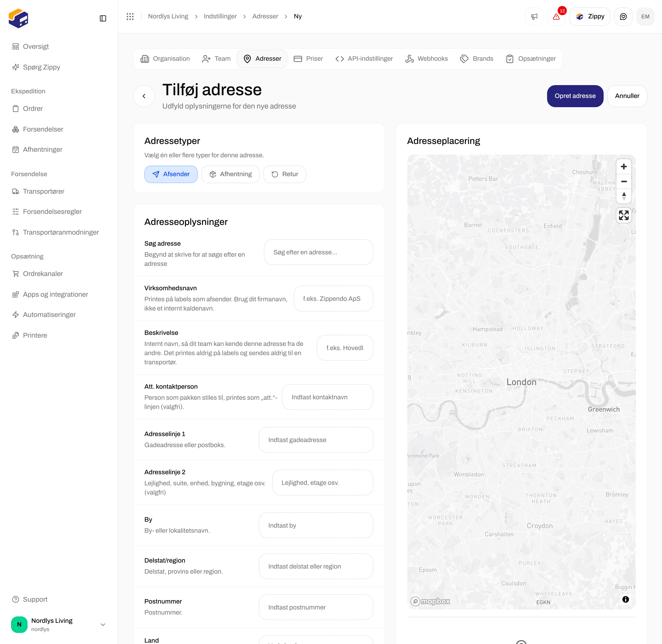Reset map bearing to north
662x644 pixels.
pos(624,196)
